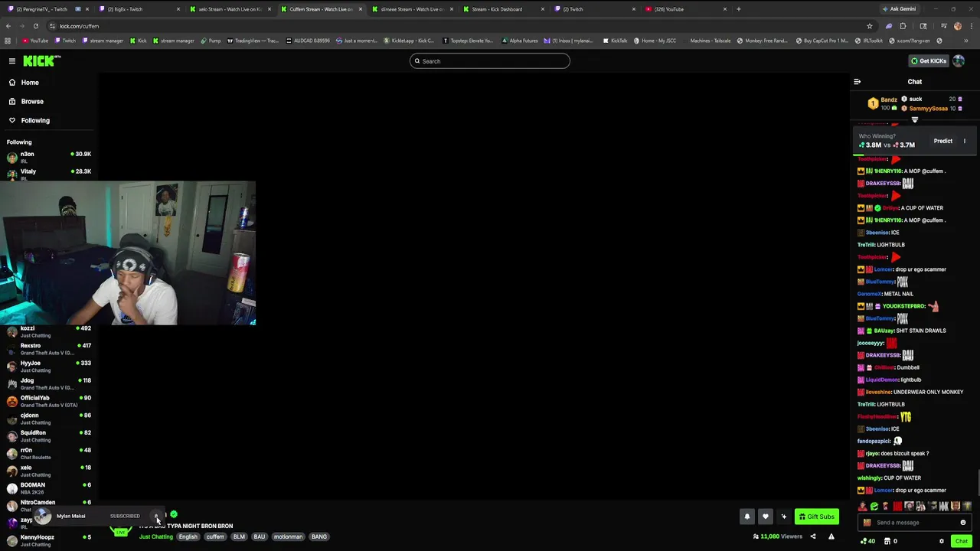This screenshot has width=980, height=551.
Task: Open Vitaly channel in Following list
Action: (x=49, y=174)
